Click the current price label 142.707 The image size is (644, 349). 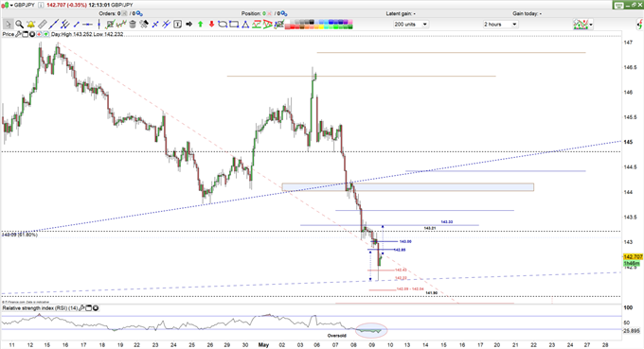click(x=633, y=256)
